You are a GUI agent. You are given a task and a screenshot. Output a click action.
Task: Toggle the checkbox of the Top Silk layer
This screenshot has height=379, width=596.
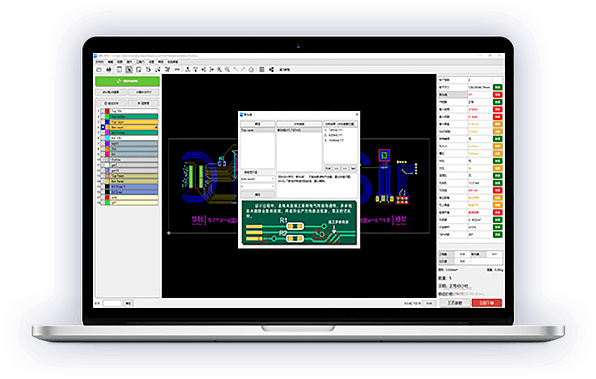coord(103,111)
